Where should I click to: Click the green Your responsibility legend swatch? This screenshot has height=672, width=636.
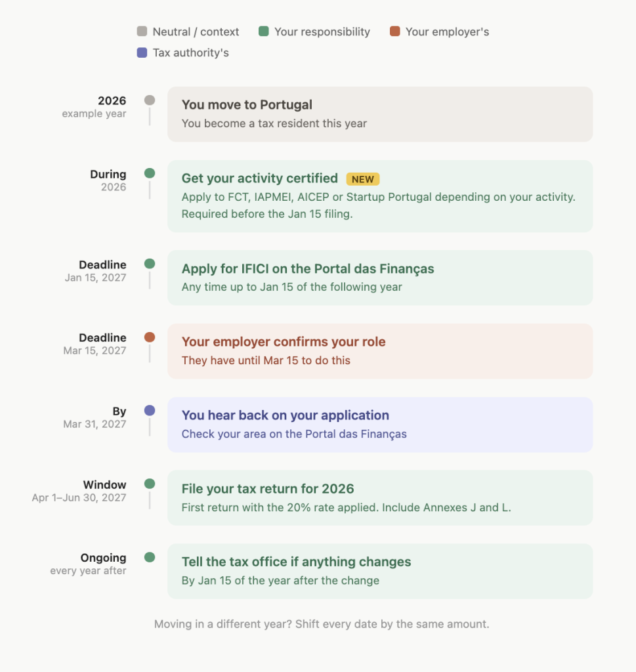pyautogui.click(x=264, y=31)
